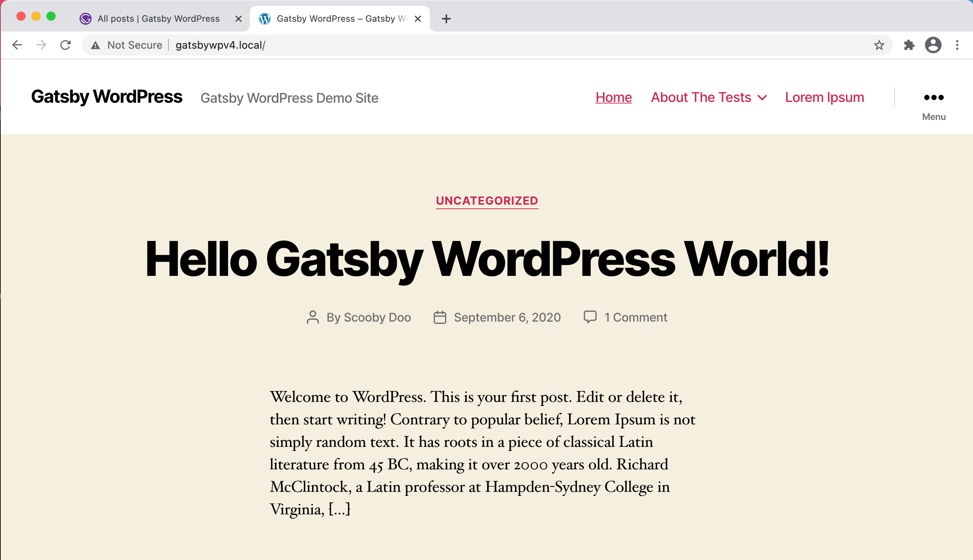Viewport: 973px width, 560px height.
Task: Open the Chrome extensions puzzle icon
Action: 909,45
